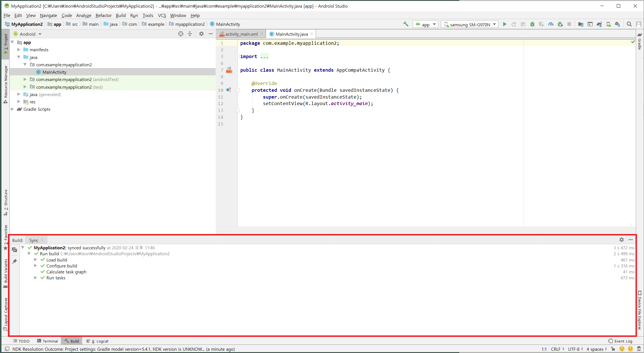The image size is (644, 353).
Task: Open AVD Manager phone icon
Action: click(608, 24)
